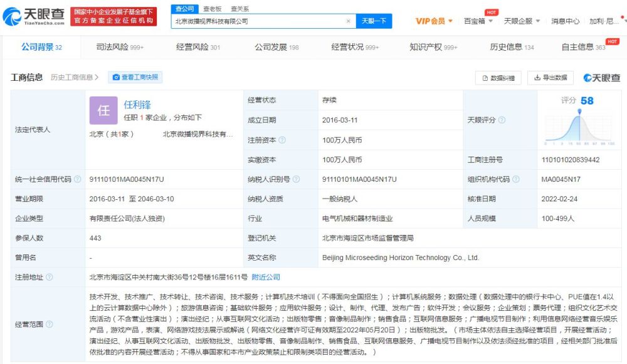Open the 历史信息 tab

click(x=512, y=47)
